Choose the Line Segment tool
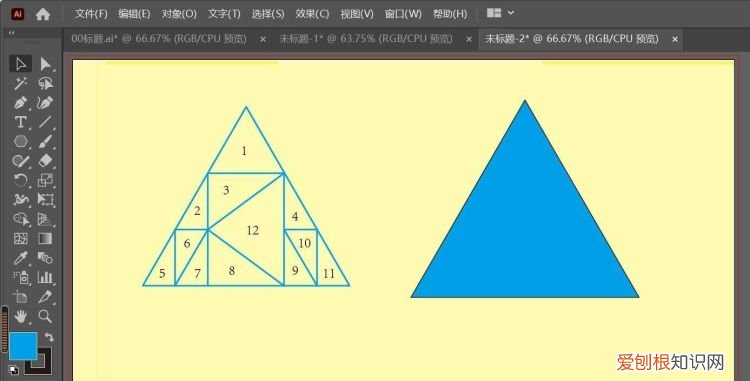 45,122
